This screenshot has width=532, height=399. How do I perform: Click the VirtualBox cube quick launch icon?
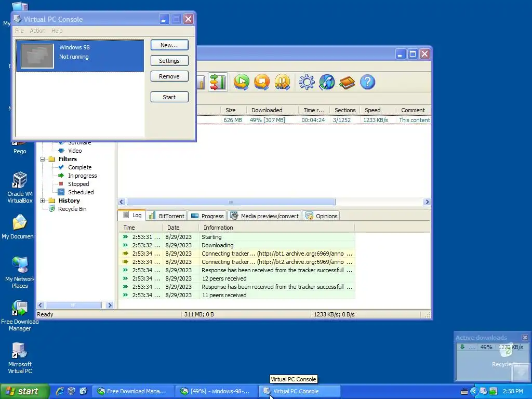71,391
